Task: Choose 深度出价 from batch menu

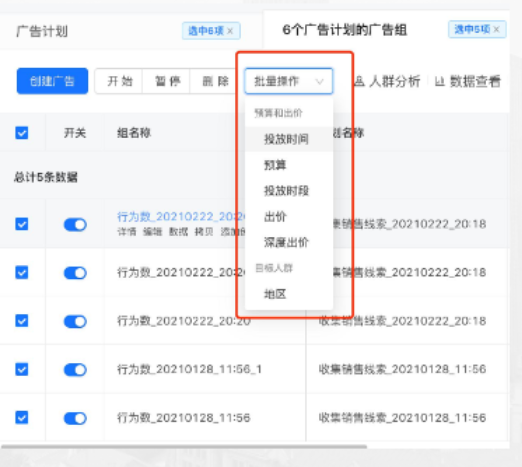Action: pyautogui.click(x=289, y=242)
